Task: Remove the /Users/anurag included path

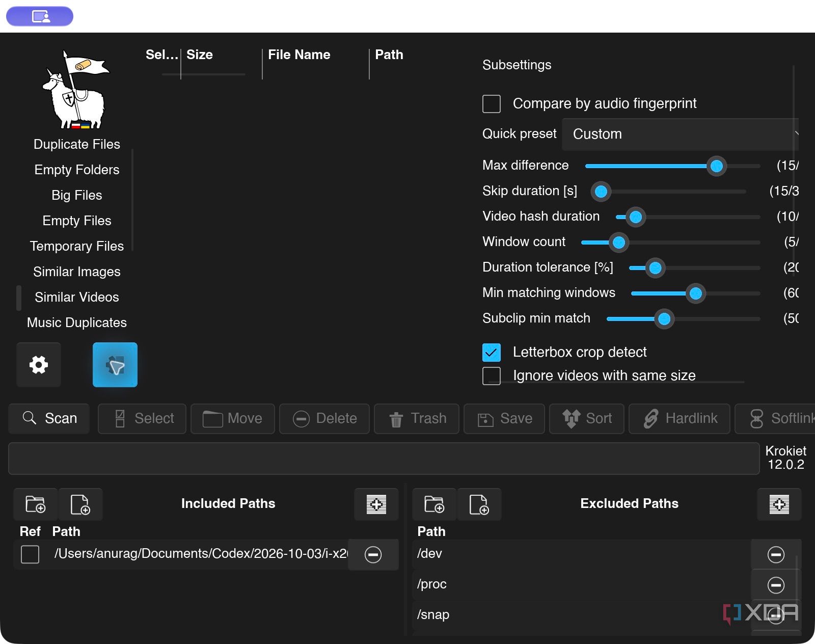Action: [373, 554]
